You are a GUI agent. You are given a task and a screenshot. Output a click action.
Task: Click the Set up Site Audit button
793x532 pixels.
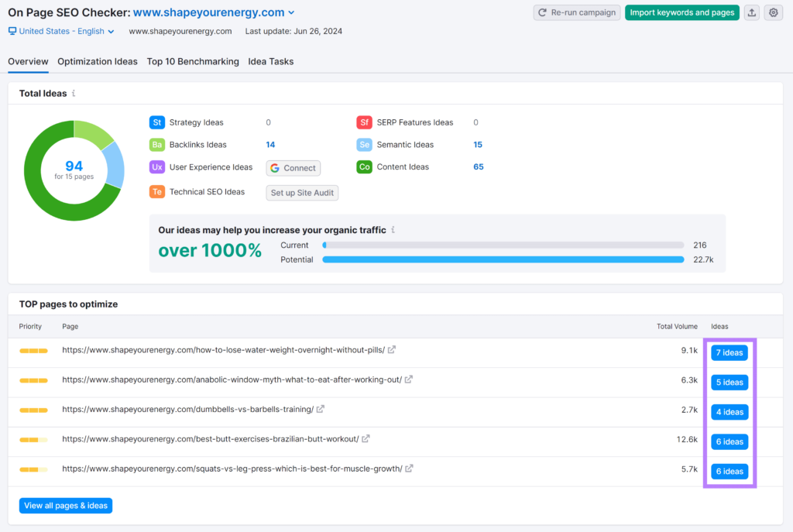click(x=302, y=193)
